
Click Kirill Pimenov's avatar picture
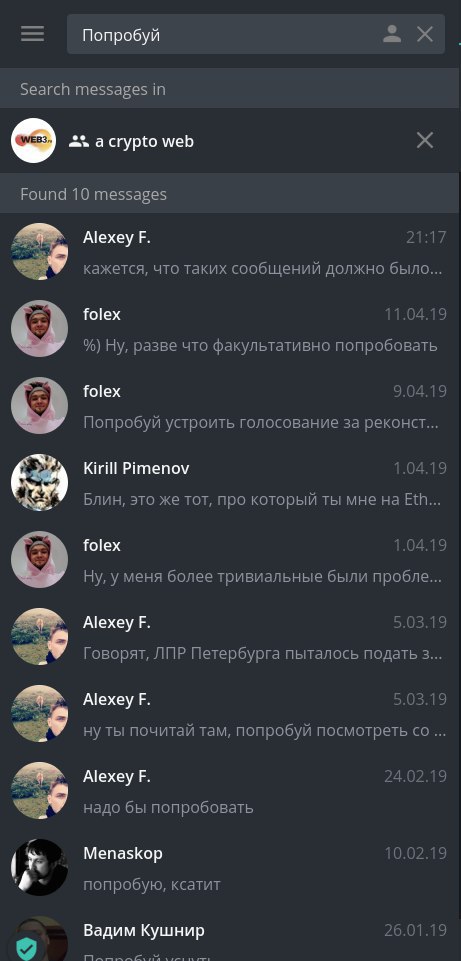coord(39,482)
